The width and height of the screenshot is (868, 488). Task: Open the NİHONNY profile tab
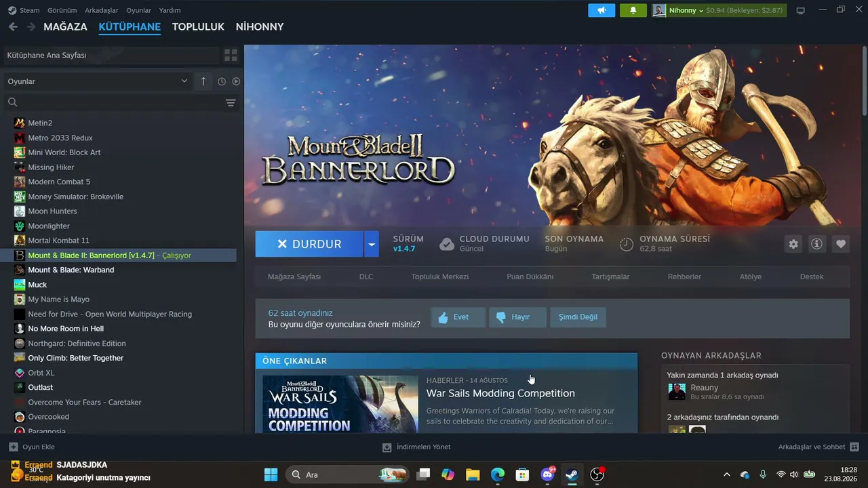click(x=260, y=26)
